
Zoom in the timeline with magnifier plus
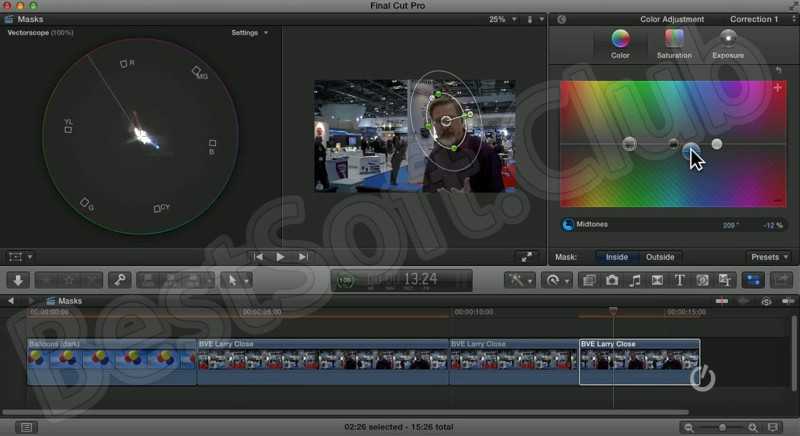tap(753, 427)
